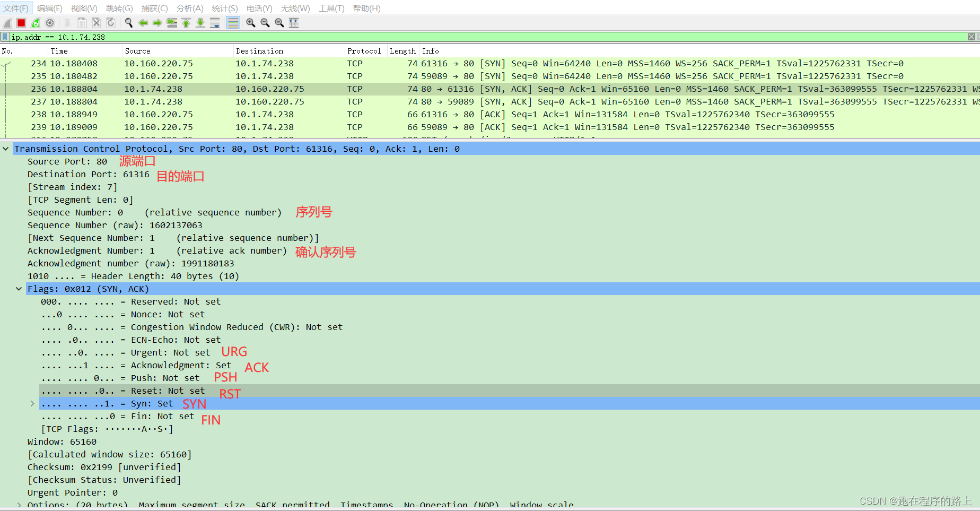The height and width of the screenshot is (511, 980).
Task: Open a capture file
Action: coord(67,23)
